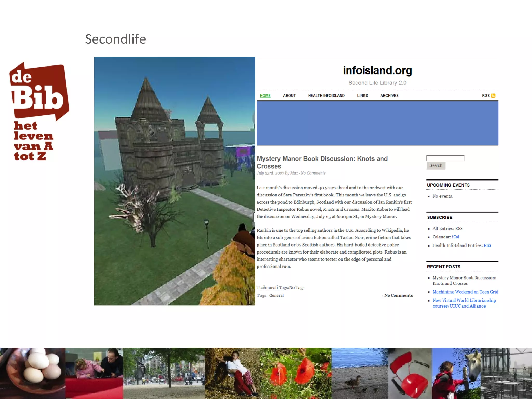This screenshot has height=399, width=532.
Task: Open the ABOUT nav item
Action: pyautogui.click(x=289, y=96)
